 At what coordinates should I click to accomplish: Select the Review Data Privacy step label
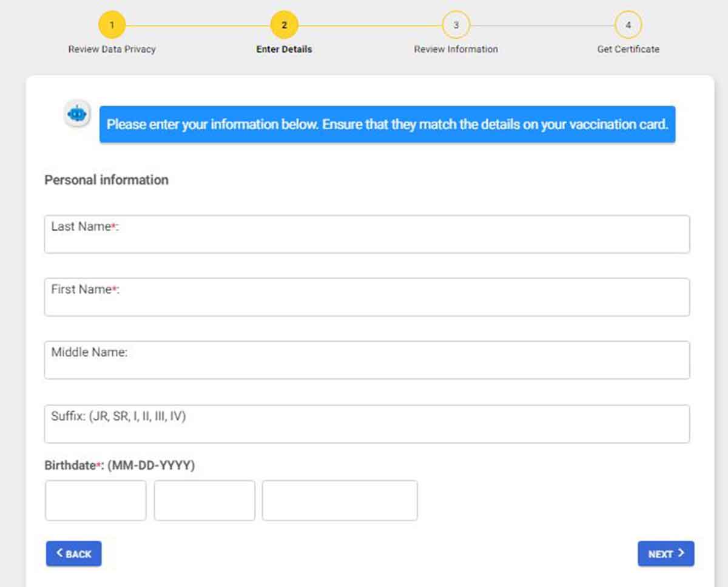click(x=112, y=49)
